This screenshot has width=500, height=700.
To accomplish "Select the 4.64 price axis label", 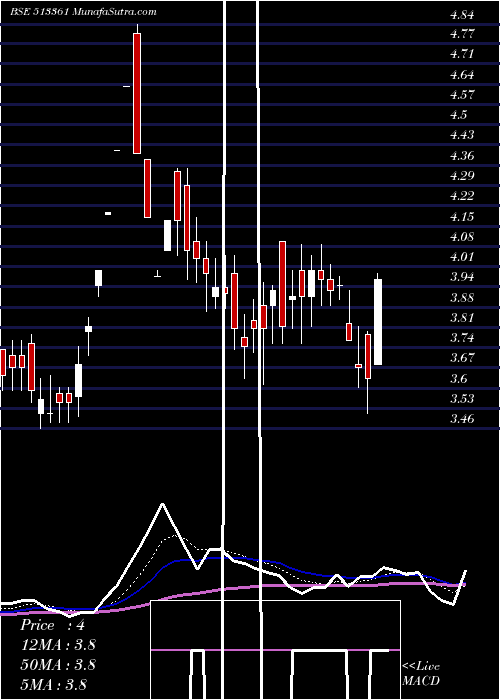I will (462, 75).
